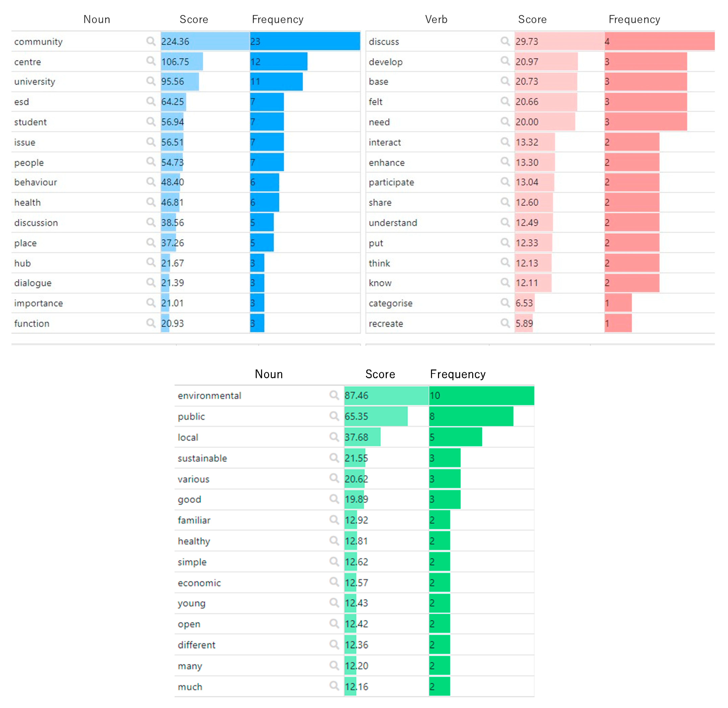Click the search icon beside dialogue
This screenshot has width=728, height=708.
tap(150, 283)
